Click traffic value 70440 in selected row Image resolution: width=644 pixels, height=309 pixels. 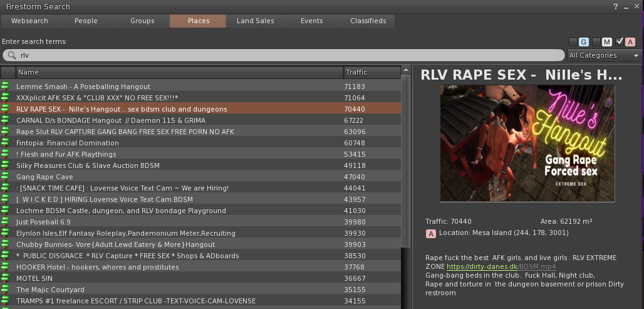tap(355, 109)
